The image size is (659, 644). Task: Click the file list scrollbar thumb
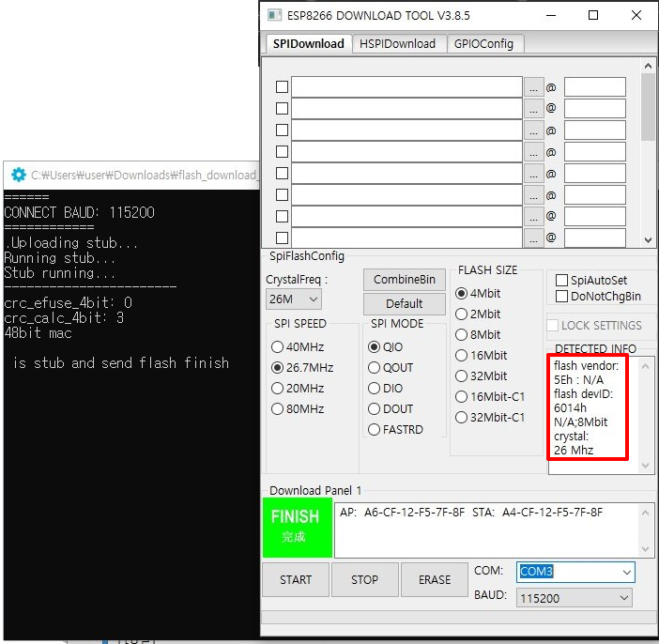coord(648,107)
